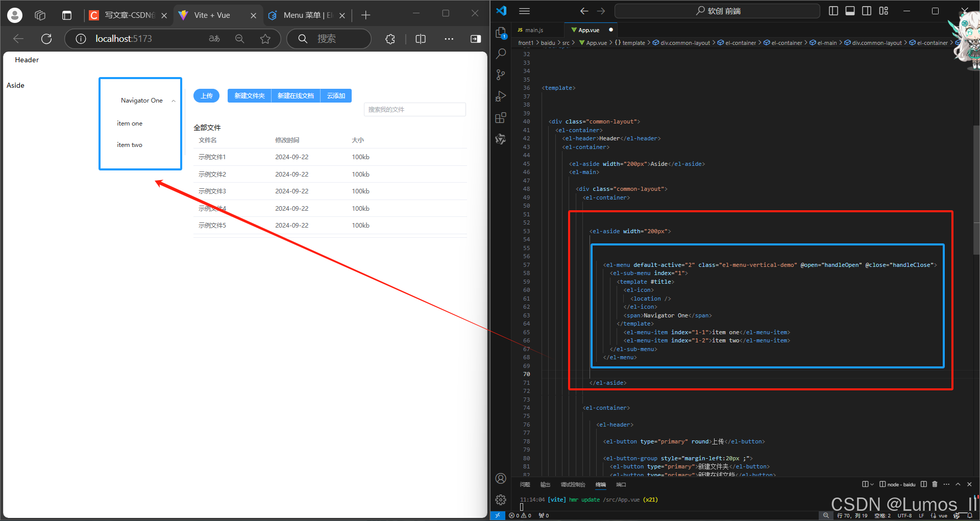
Task: Open the Source Control view in VS Code
Action: [501, 75]
